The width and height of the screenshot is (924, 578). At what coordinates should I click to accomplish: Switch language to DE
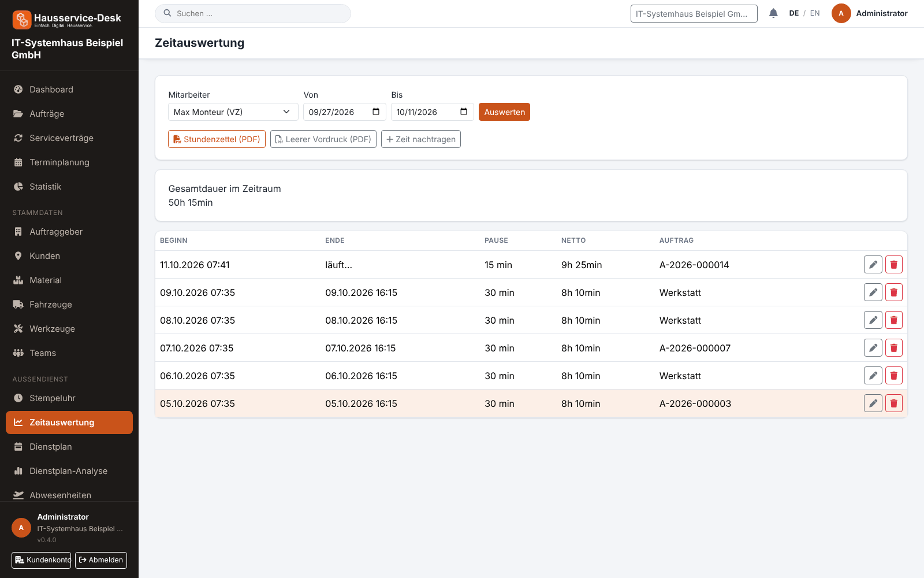pos(794,13)
